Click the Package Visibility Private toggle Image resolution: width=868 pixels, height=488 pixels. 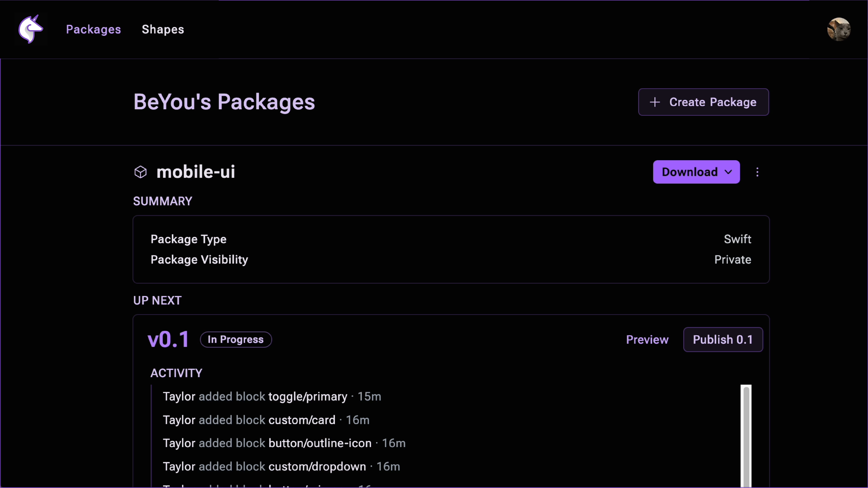pyautogui.click(x=733, y=259)
